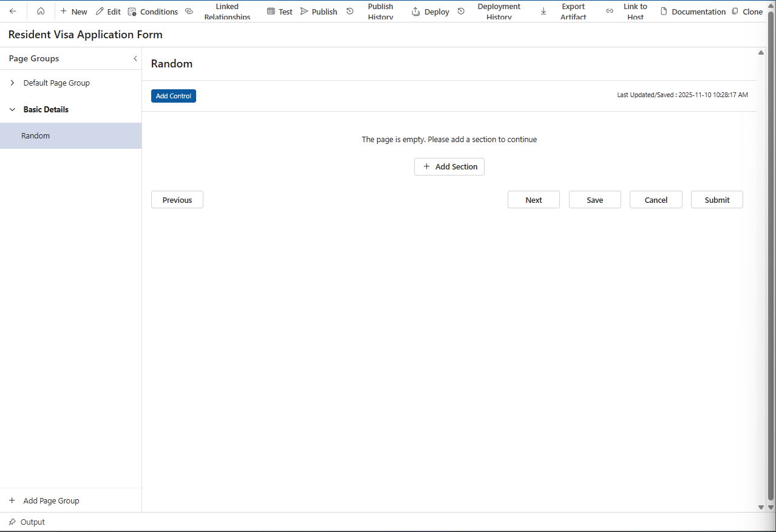The width and height of the screenshot is (776, 532).
Task: Expand the Default Page Group
Action: [x=12, y=83]
